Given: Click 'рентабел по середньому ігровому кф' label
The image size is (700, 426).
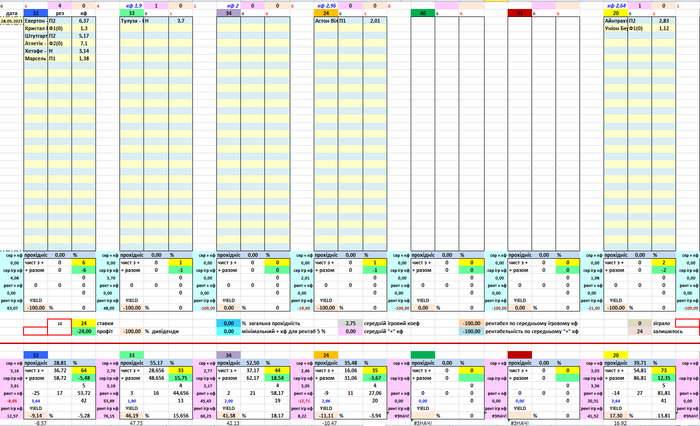Looking at the screenshot, I should coord(531,323).
